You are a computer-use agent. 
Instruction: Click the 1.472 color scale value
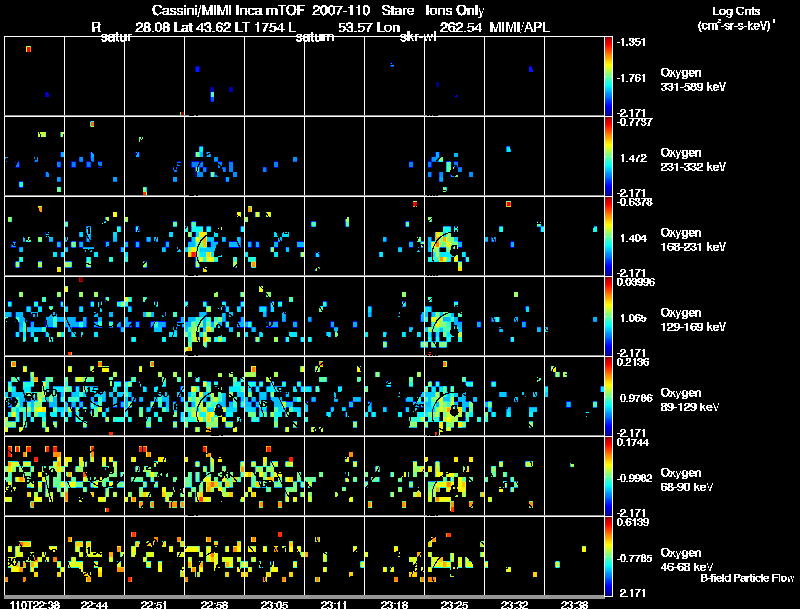[x=633, y=158]
